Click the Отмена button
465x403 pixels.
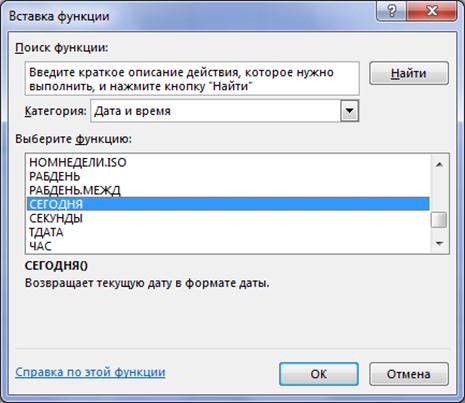point(409,374)
